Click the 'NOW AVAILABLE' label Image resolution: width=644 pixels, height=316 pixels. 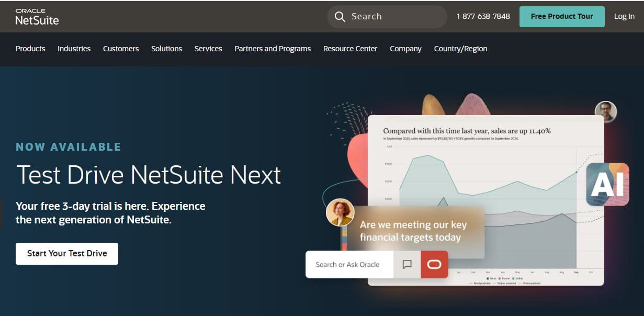pos(69,147)
